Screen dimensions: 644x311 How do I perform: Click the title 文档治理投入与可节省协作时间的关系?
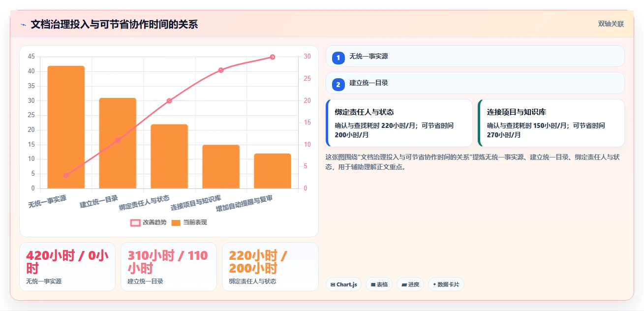pyautogui.click(x=114, y=24)
